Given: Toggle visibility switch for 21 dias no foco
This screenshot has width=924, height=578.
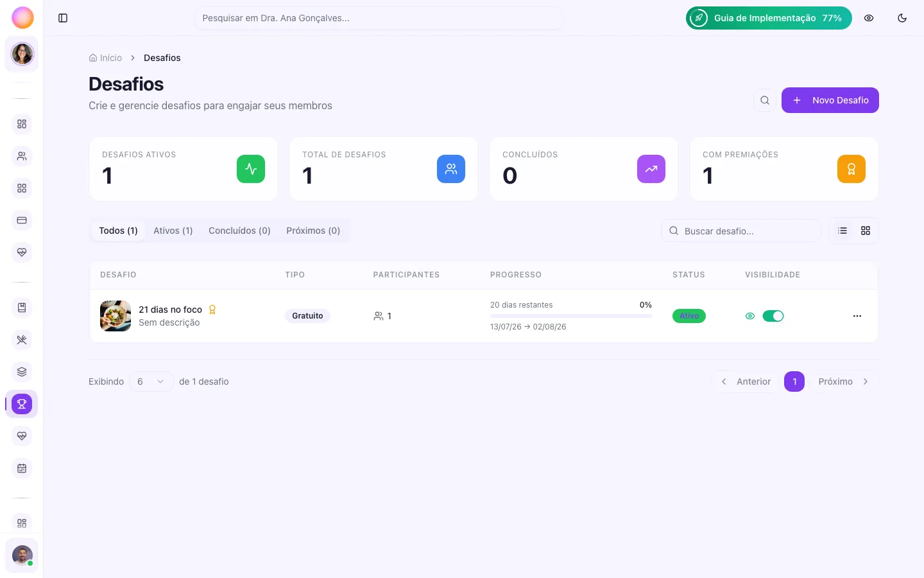Looking at the screenshot, I should (x=773, y=316).
